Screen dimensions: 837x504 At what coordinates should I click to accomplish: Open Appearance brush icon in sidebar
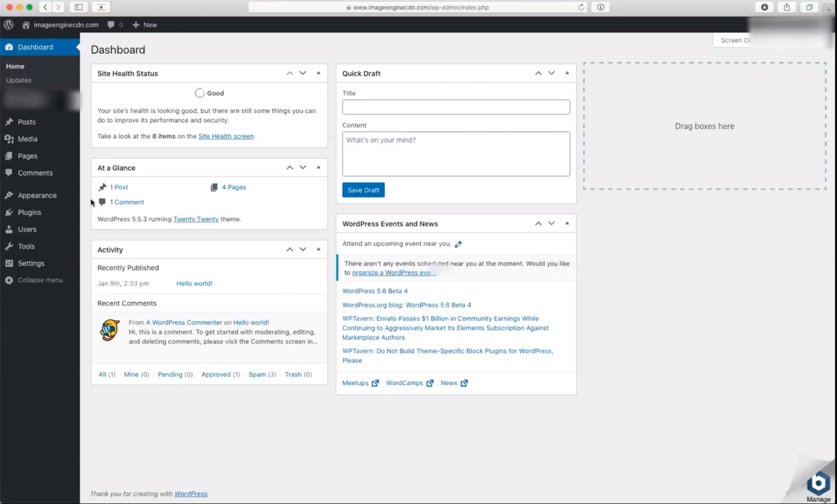pos(9,195)
